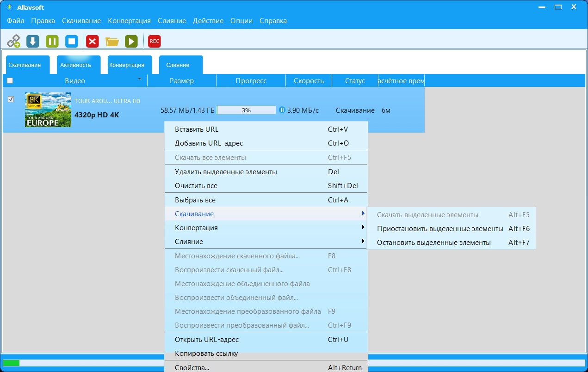
Task: Click the 6м remaining time value
Action: tap(386, 110)
